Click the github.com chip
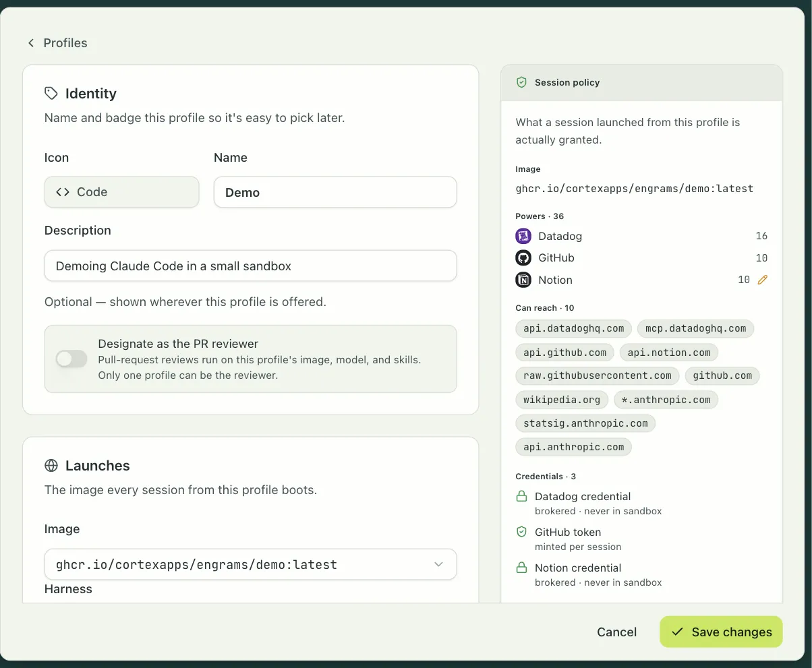 (722, 376)
